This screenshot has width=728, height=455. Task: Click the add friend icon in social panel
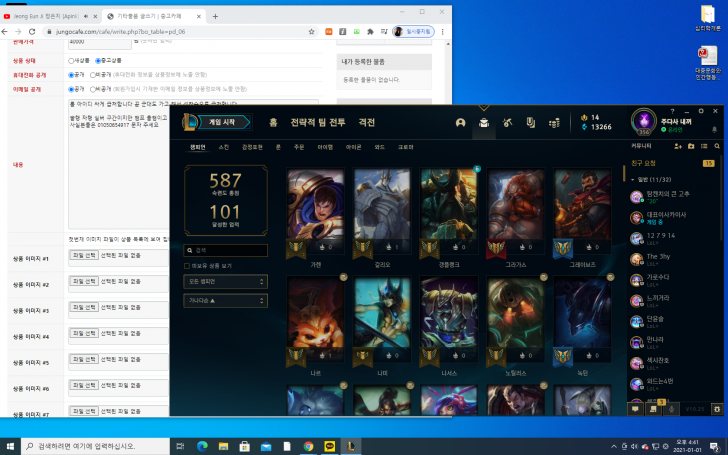pyautogui.click(x=677, y=146)
